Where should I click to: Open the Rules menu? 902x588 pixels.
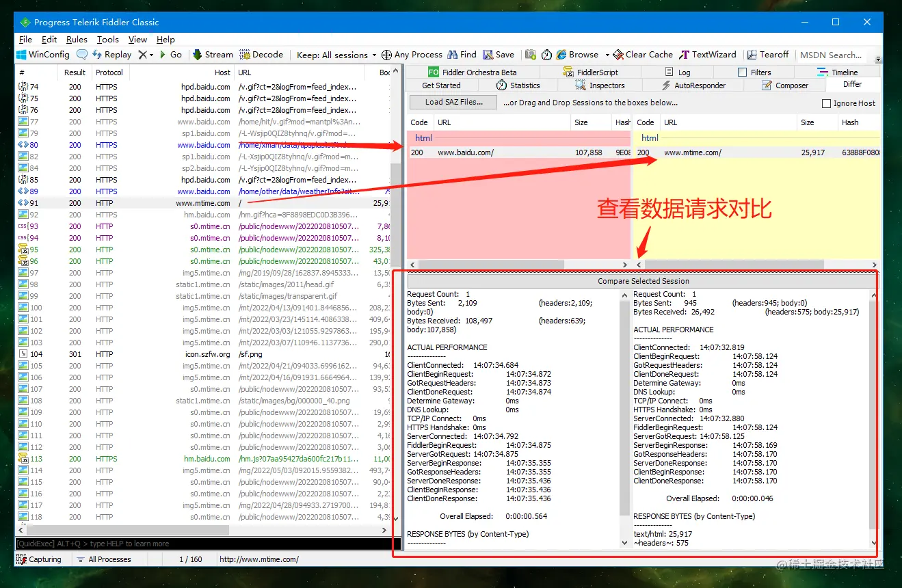click(77, 40)
